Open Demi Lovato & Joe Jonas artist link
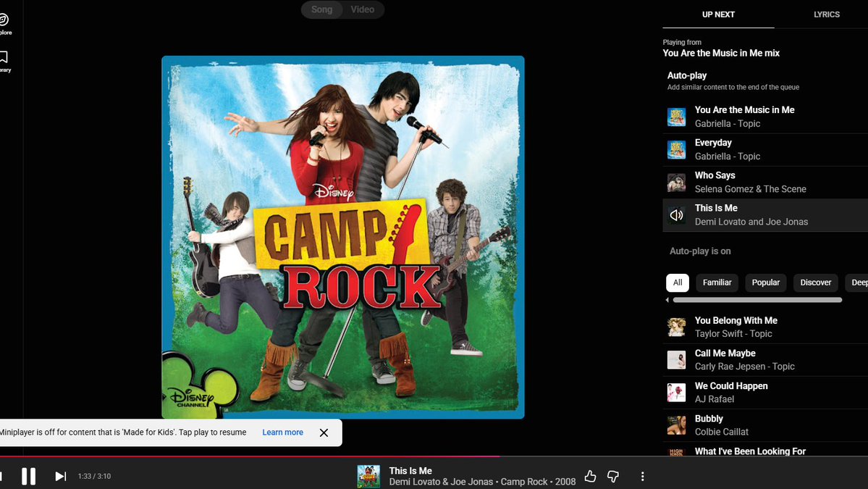Image resolution: width=868 pixels, height=489 pixels. coord(441,482)
